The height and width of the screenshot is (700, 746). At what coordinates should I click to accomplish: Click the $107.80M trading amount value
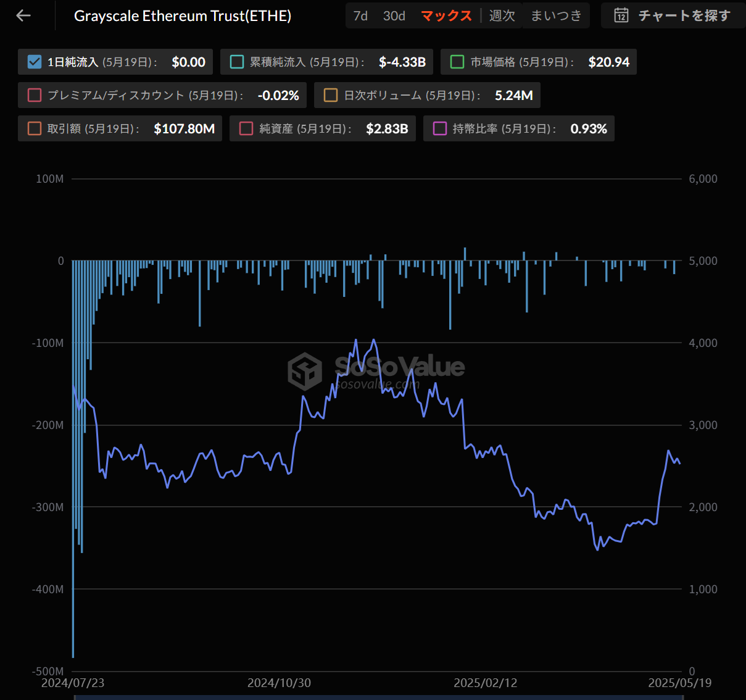click(x=184, y=128)
